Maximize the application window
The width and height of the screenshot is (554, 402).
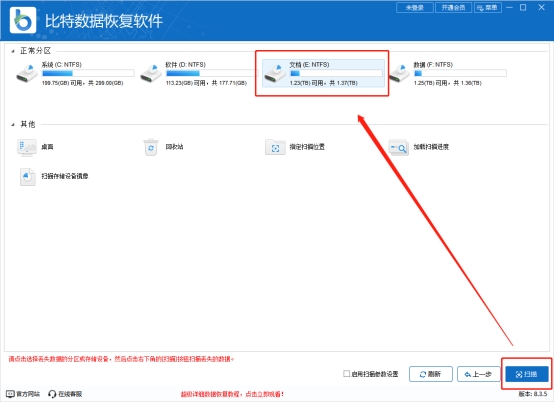[523, 7]
